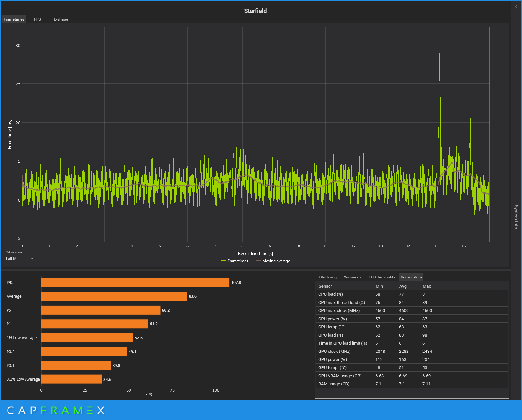Viewport: 522px width, 420px height.
Task: Click the Avg column header
Action: (x=403, y=286)
